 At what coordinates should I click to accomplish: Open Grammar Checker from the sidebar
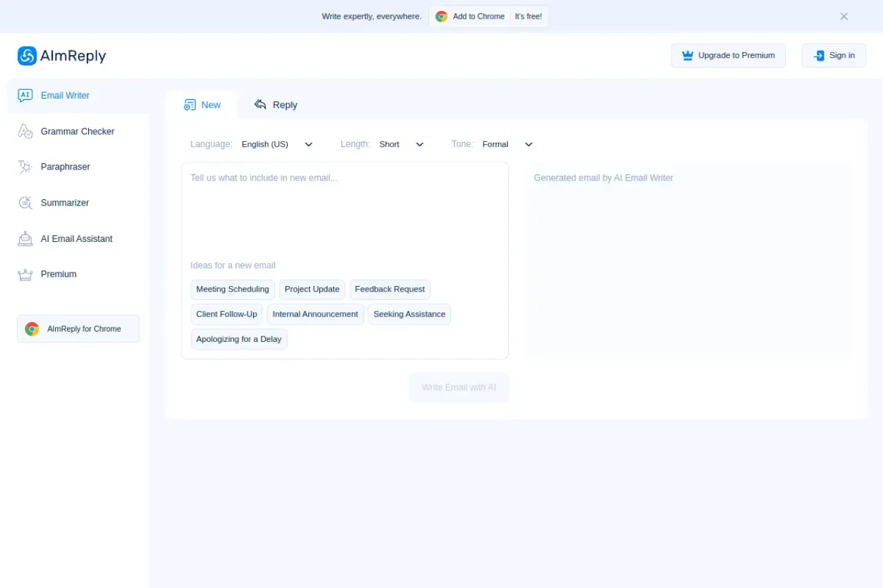click(78, 132)
